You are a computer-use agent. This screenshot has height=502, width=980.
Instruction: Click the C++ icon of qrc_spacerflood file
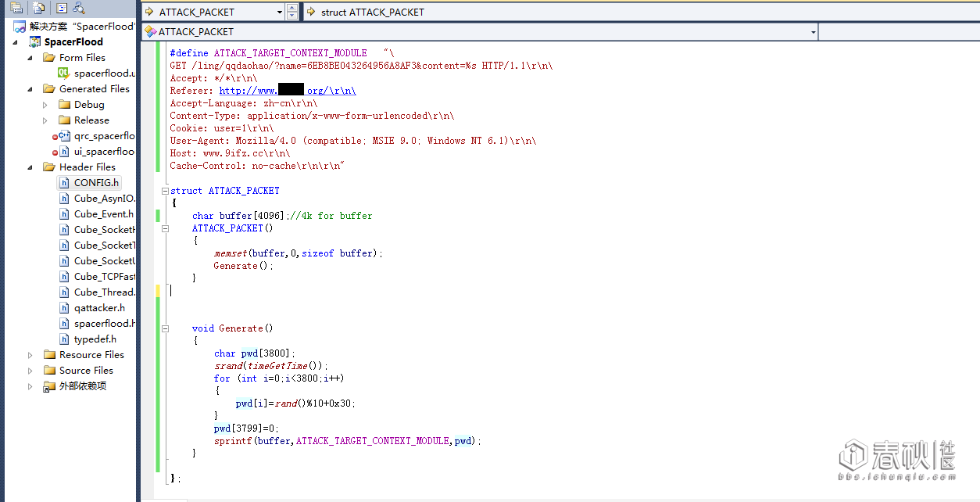(65, 135)
